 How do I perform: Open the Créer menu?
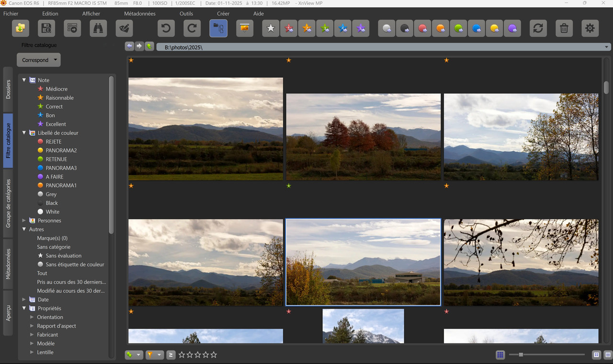coord(223,13)
